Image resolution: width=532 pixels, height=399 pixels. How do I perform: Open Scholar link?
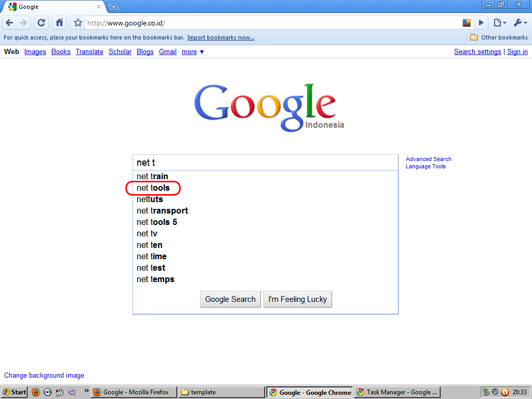pyautogui.click(x=120, y=51)
